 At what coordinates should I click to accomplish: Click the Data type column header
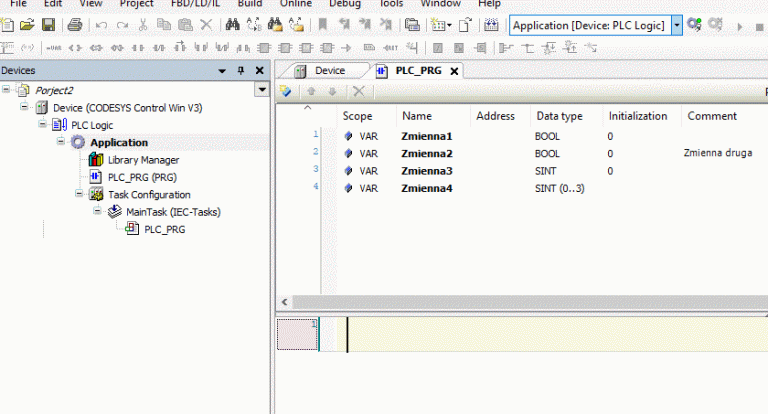pos(559,116)
